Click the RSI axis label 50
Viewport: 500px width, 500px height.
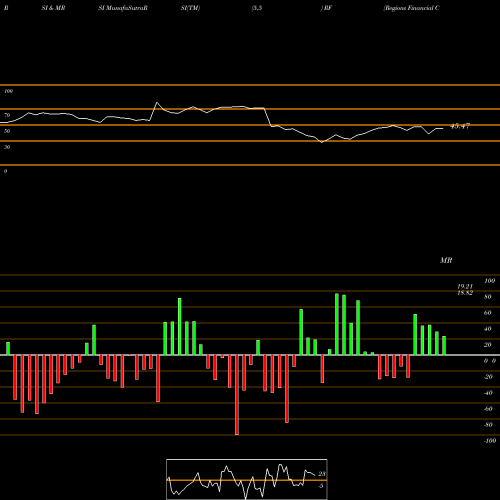tap(7, 131)
